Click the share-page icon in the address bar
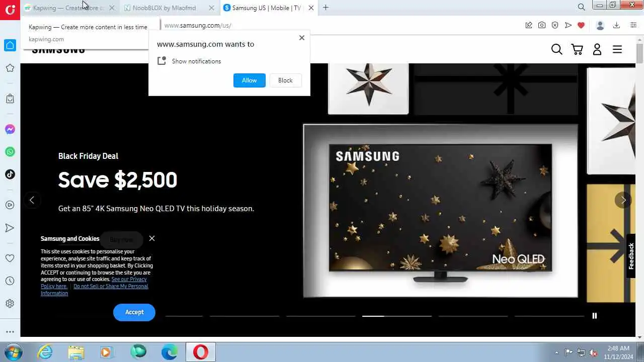The width and height of the screenshot is (644, 362). tap(529, 25)
